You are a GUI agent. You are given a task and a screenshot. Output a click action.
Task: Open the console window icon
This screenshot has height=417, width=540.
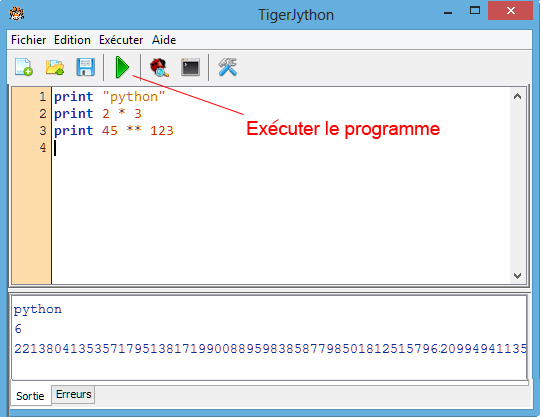tap(190, 67)
